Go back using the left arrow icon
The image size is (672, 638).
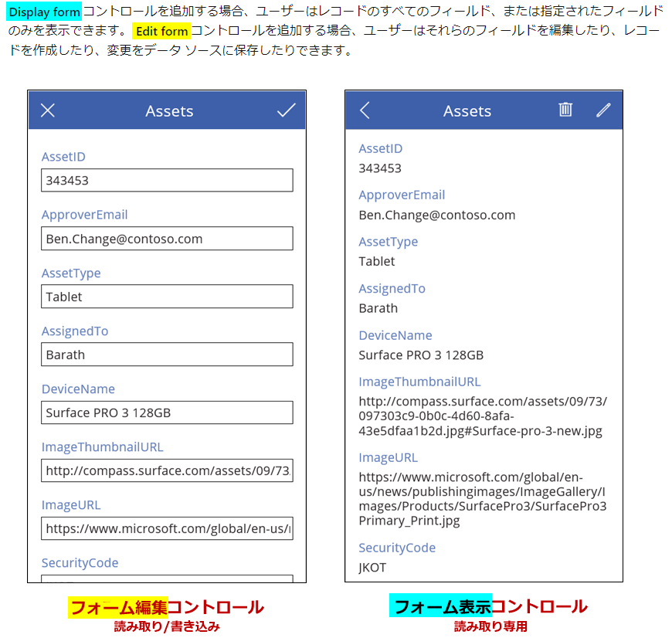pos(365,110)
